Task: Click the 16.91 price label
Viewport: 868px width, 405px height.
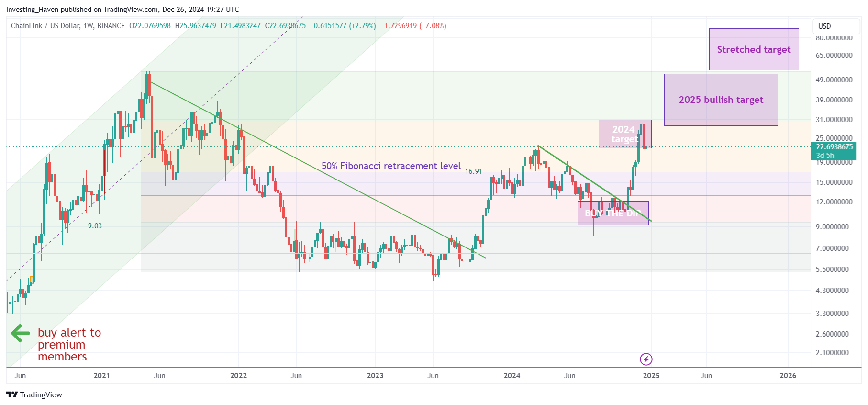Action: tap(474, 171)
